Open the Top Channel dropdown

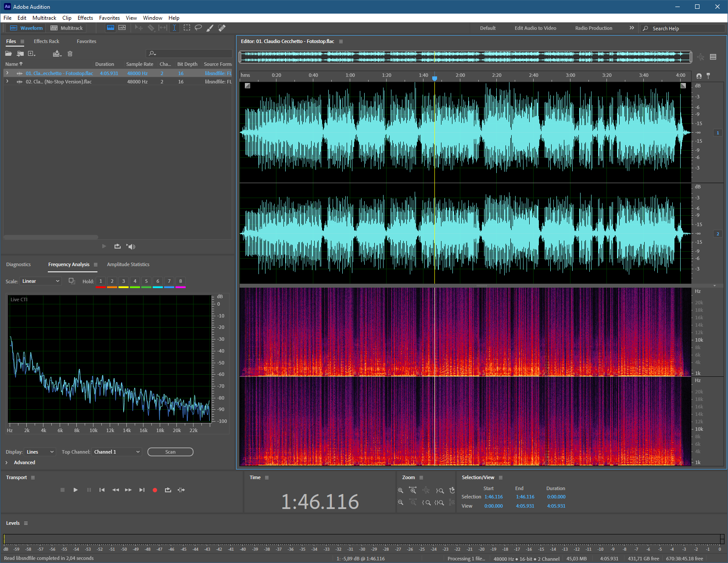[x=117, y=452]
